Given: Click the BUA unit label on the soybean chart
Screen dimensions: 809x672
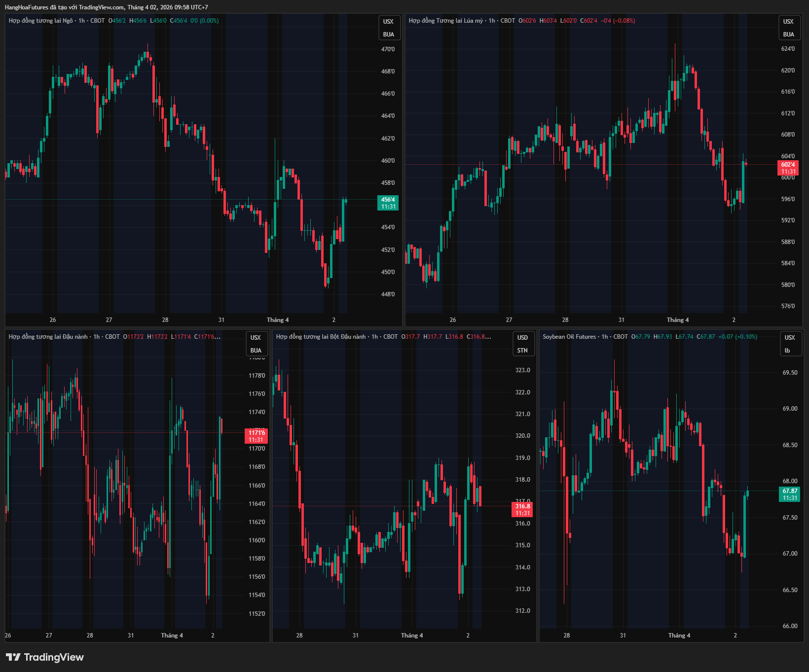Looking at the screenshot, I should [x=256, y=351].
